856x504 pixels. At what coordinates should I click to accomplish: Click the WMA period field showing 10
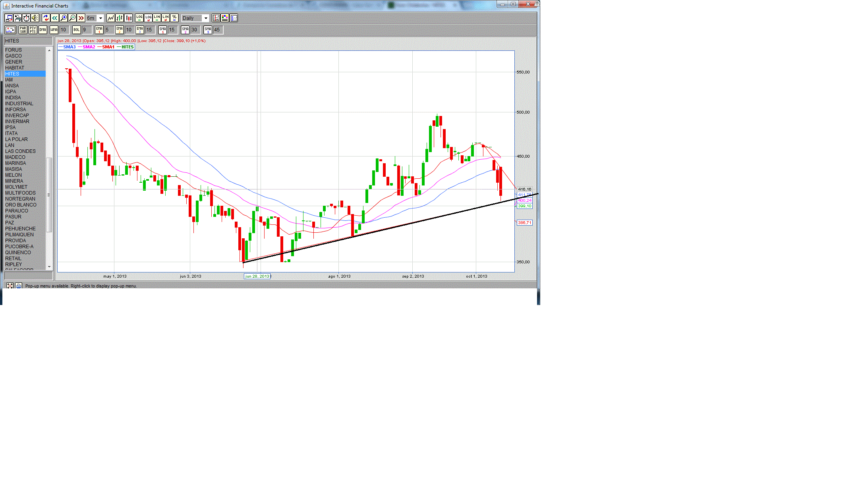tap(64, 30)
